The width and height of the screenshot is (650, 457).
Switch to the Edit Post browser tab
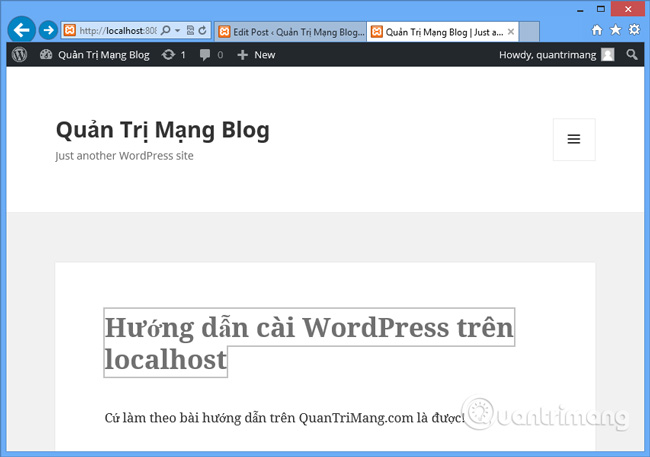[x=290, y=32]
